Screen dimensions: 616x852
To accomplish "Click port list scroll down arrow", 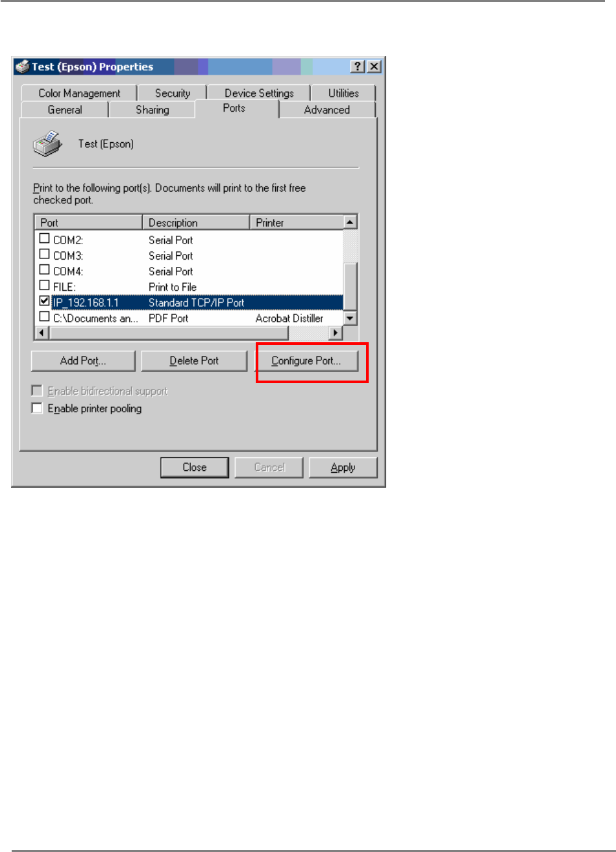I will point(351,318).
